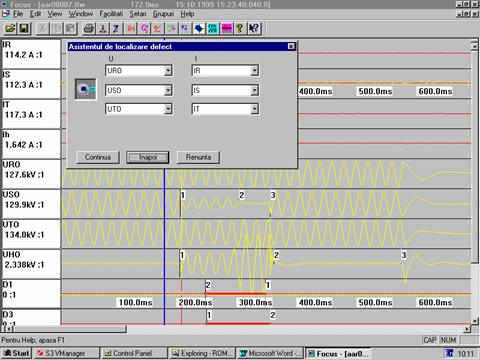Click the yellow question mark help icon

pos(240,29)
